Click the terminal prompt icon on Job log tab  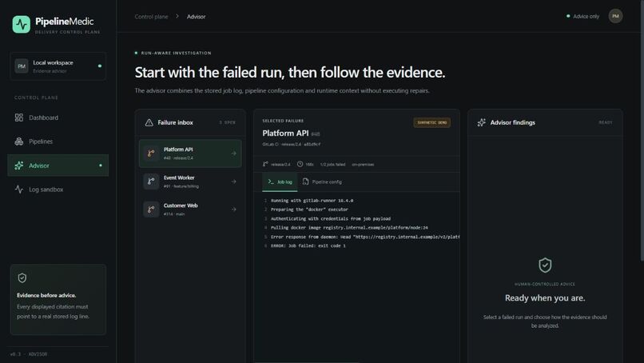[271, 181]
